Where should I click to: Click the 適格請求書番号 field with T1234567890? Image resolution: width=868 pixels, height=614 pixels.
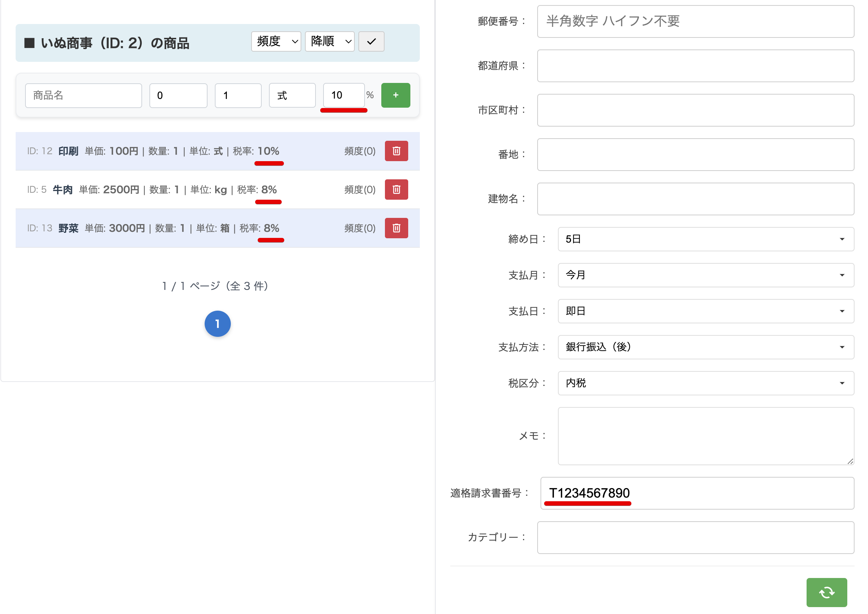click(x=697, y=493)
